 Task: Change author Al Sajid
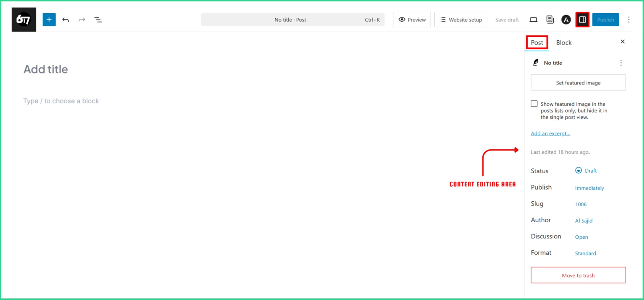pos(583,221)
